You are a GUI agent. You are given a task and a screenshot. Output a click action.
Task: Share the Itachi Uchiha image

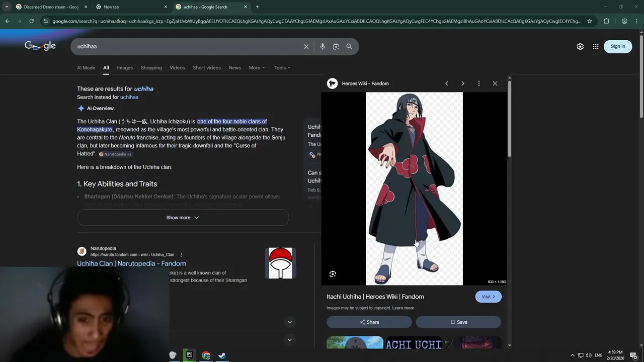pos(369,322)
